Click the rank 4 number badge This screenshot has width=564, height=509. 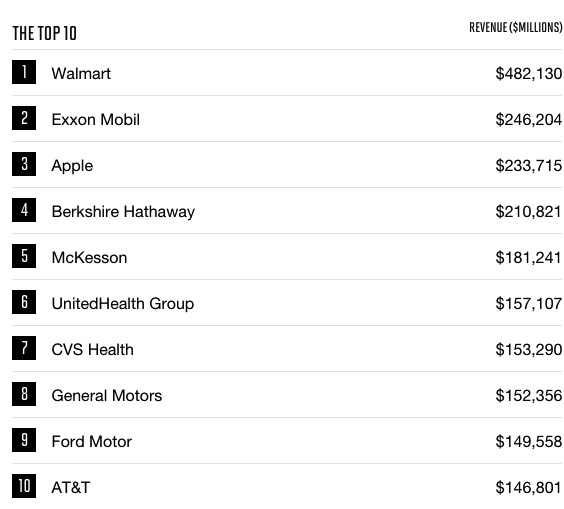pos(24,210)
